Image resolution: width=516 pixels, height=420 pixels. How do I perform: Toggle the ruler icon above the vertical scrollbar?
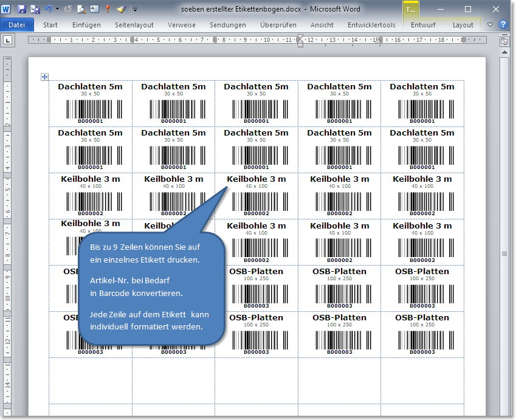click(504, 41)
